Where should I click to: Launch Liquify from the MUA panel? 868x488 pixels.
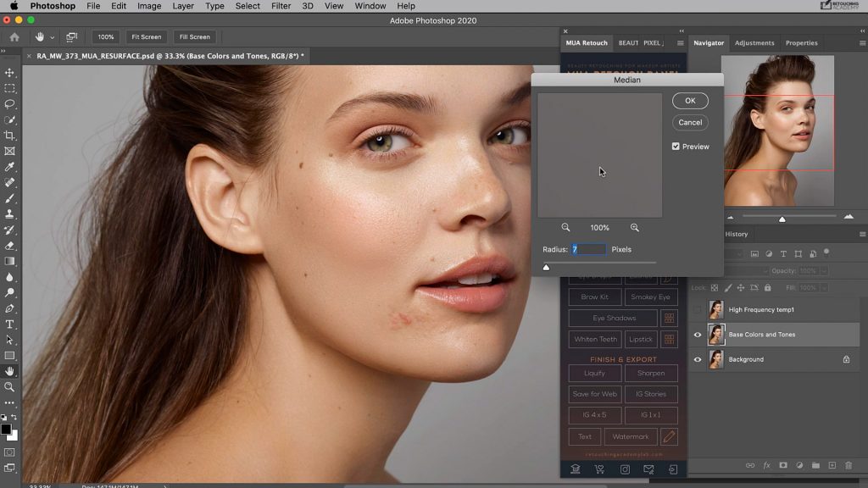pos(594,373)
